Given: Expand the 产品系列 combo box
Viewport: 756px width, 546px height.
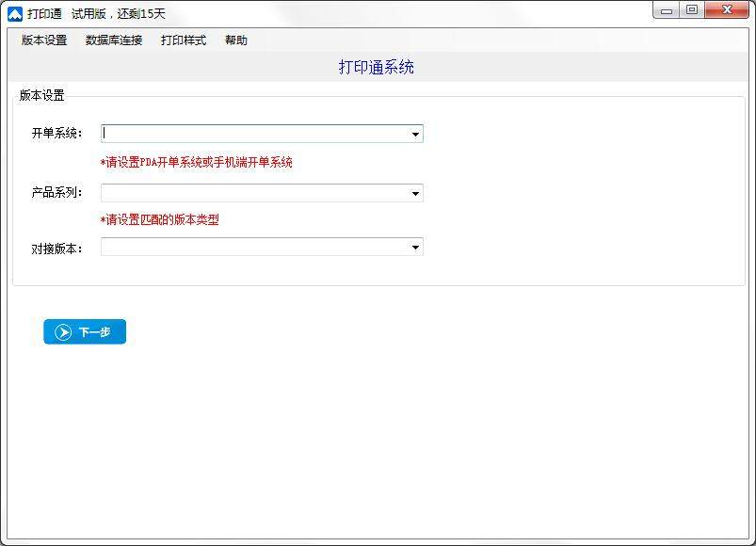Looking at the screenshot, I should point(414,192).
